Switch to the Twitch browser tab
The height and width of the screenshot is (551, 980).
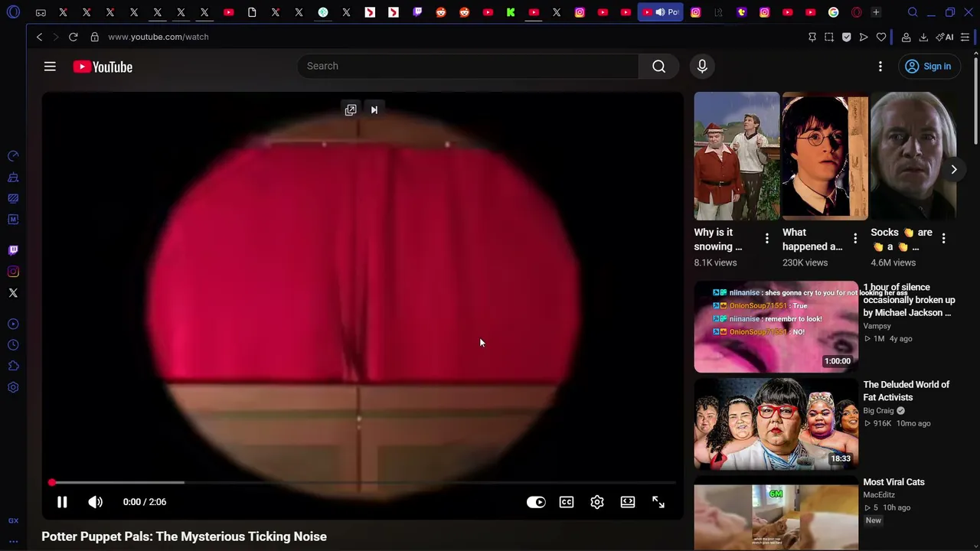click(x=417, y=12)
